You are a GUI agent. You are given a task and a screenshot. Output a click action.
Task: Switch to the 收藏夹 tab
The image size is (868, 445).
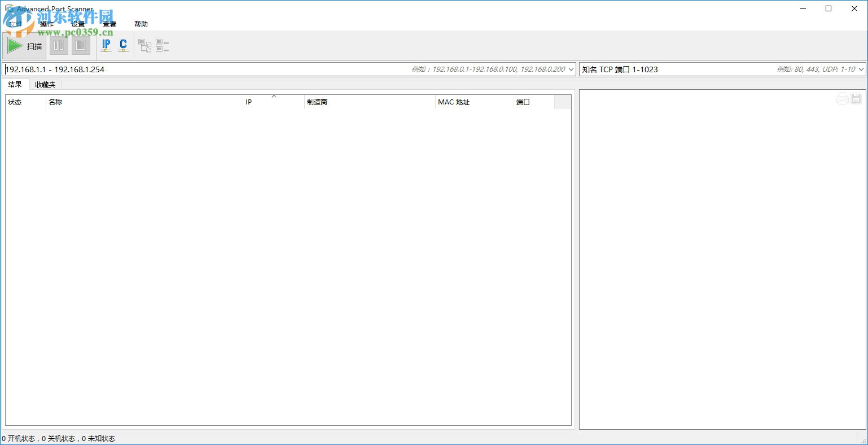point(45,84)
